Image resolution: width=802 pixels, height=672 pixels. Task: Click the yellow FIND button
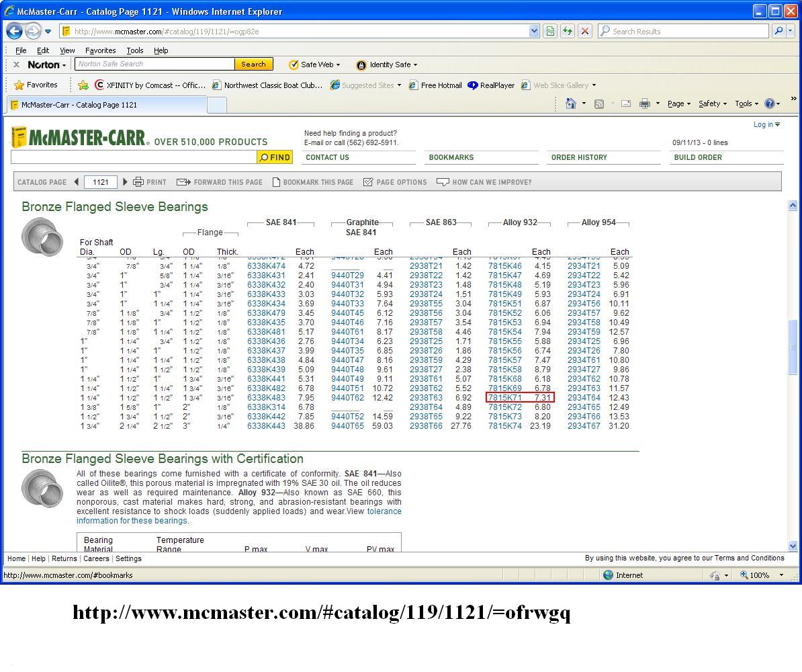[x=275, y=157]
